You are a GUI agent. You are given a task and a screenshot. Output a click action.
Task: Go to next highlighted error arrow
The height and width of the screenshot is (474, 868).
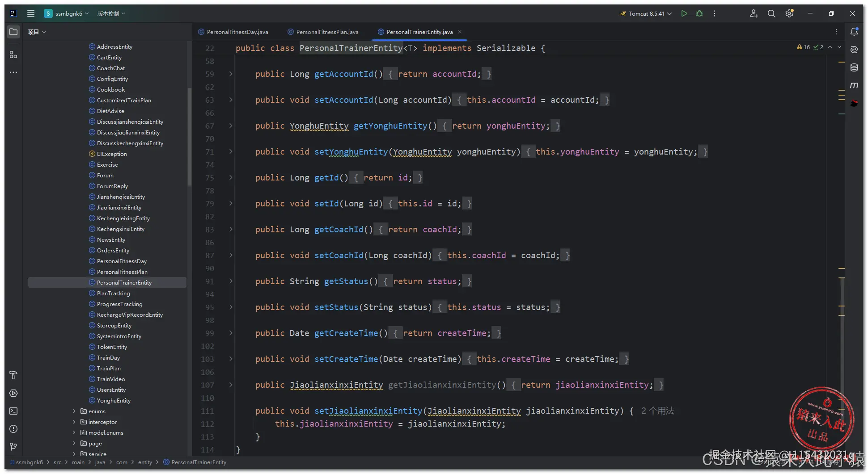coord(839,47)
